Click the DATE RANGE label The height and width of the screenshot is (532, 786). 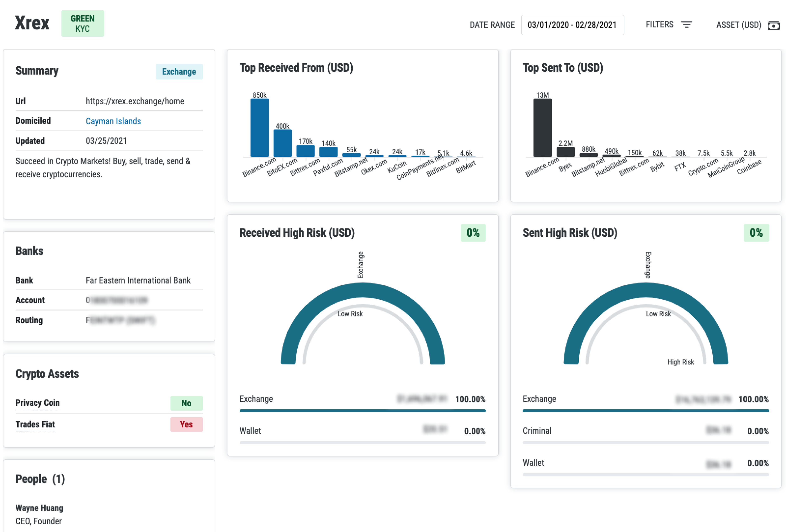click(492, 25)
